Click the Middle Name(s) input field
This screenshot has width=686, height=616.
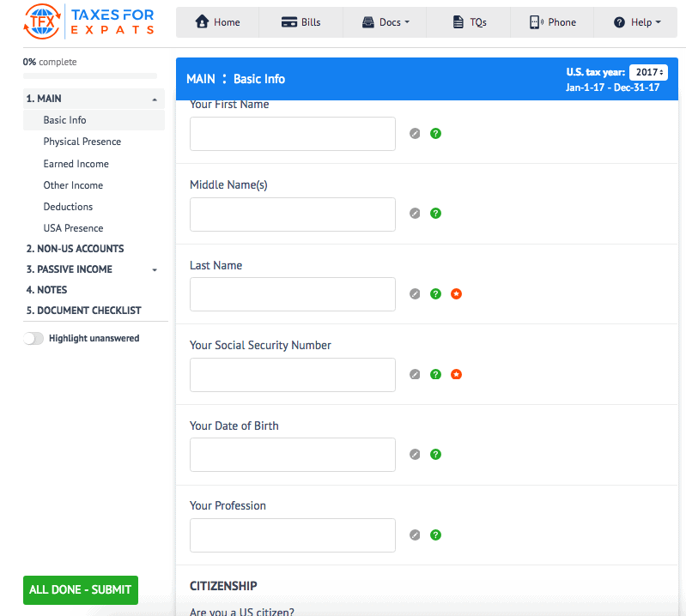pyautogui.click(x=293, y=214)
